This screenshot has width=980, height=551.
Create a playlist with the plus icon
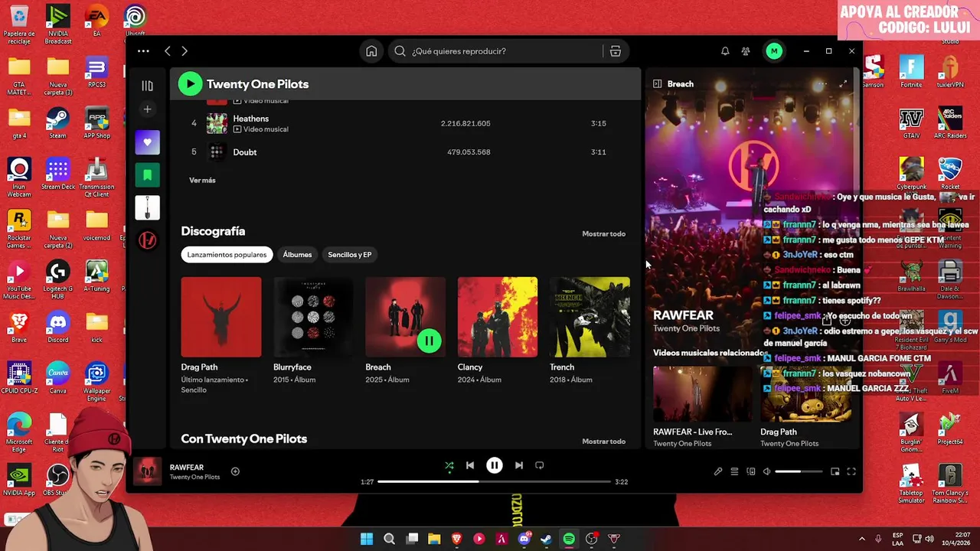[x=148, y=109]
